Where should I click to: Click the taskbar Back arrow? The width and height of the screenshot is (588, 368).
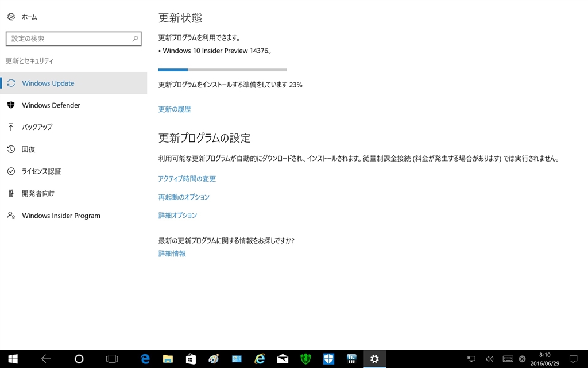46,359
